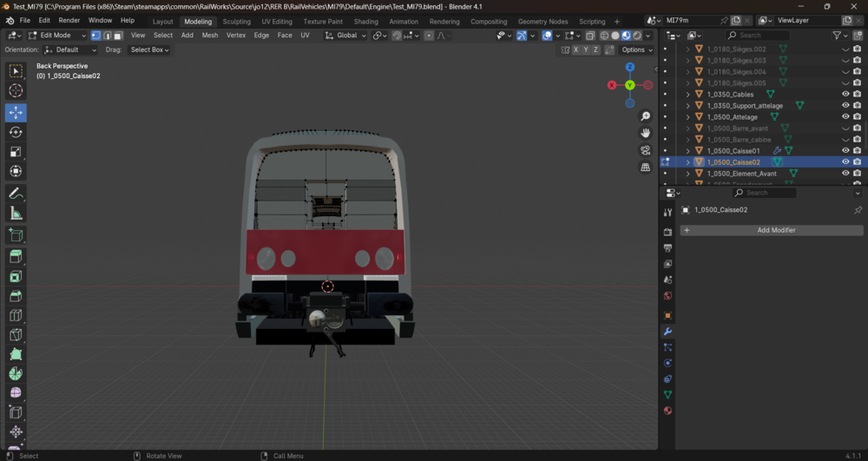Select the Extrude Region tool

pyautogui.click(x=16, y=256)
